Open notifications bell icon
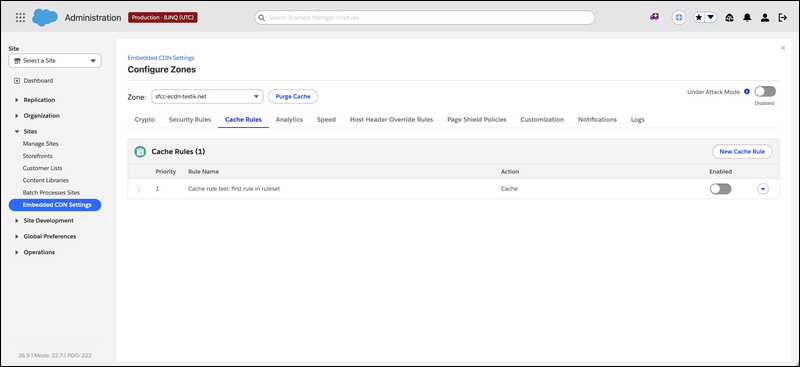The width and height of the screenshot is (800, 367). click(747, 18)
